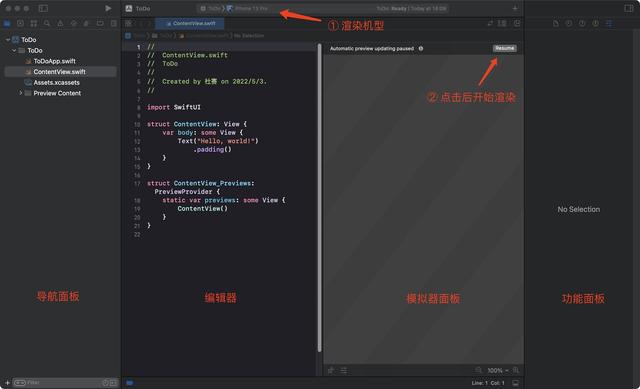Click the ToDo scheme selector in toolbar
Image resolution: width=640 pixels, height=389 pixels.
211,8
